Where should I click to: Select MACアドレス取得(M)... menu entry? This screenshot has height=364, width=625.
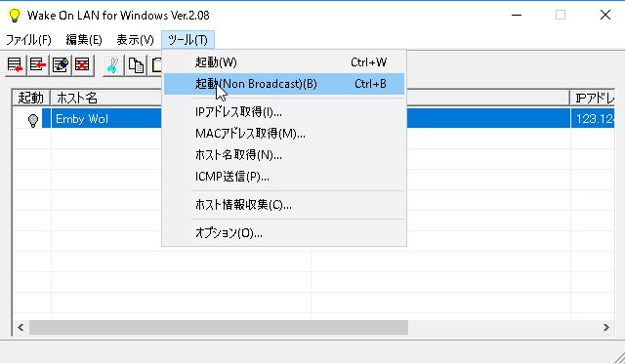coord(284,134)
